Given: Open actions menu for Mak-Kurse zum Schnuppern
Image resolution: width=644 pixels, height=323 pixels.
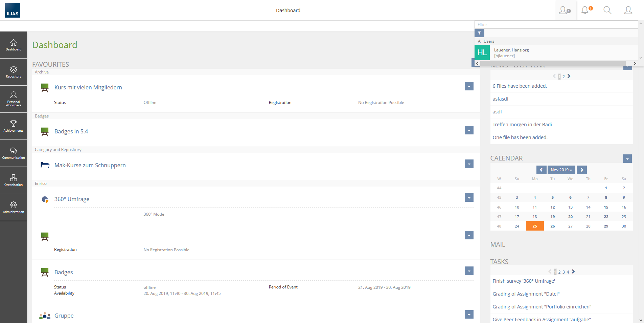Looking at the screenshot, I should [469, 164].
